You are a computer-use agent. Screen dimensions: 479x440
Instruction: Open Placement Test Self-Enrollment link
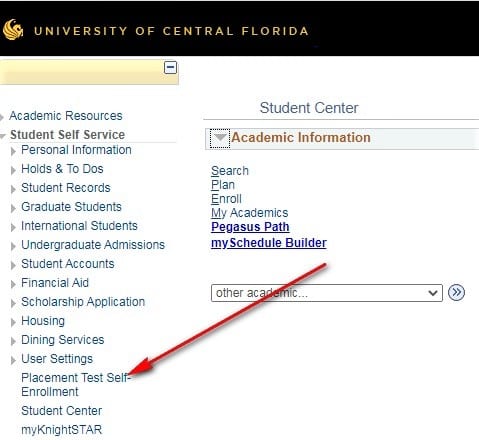(x=76, y=385)
